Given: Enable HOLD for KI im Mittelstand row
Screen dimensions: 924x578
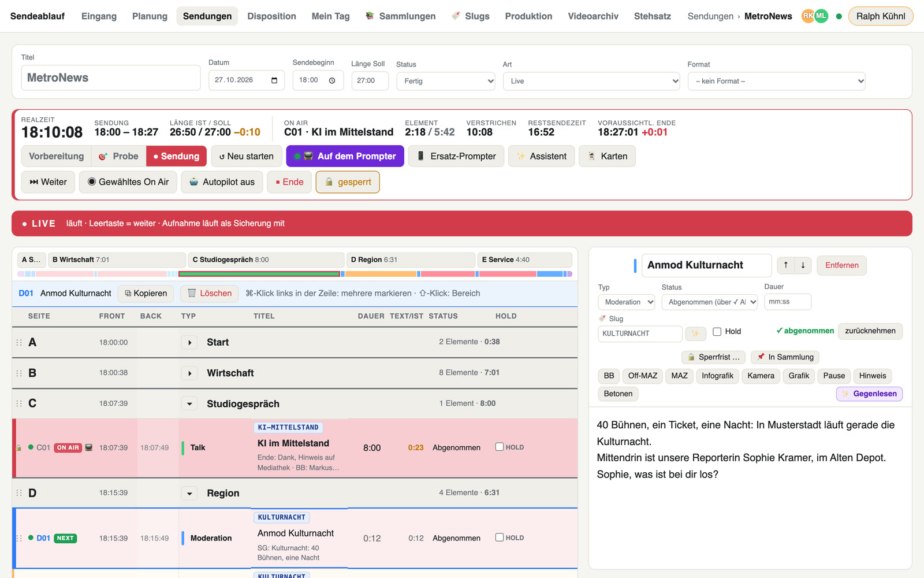Looking at the screenshot, I should [x=500, y=447].
